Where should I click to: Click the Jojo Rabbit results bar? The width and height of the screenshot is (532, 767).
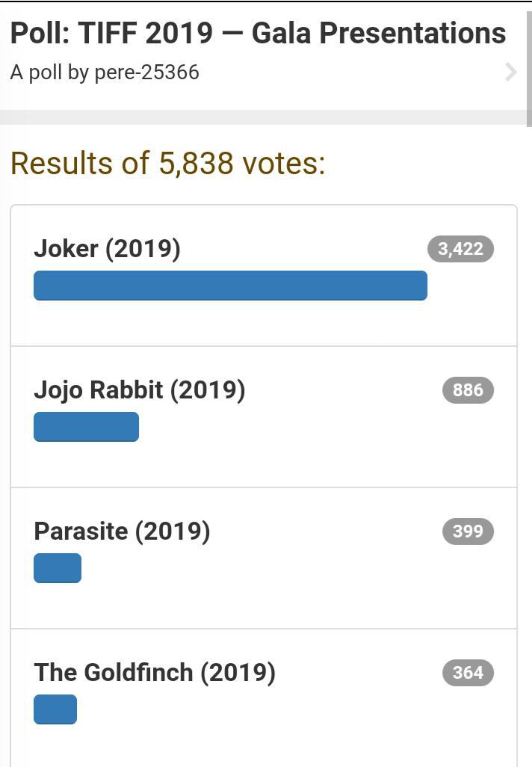click(86, 427)
